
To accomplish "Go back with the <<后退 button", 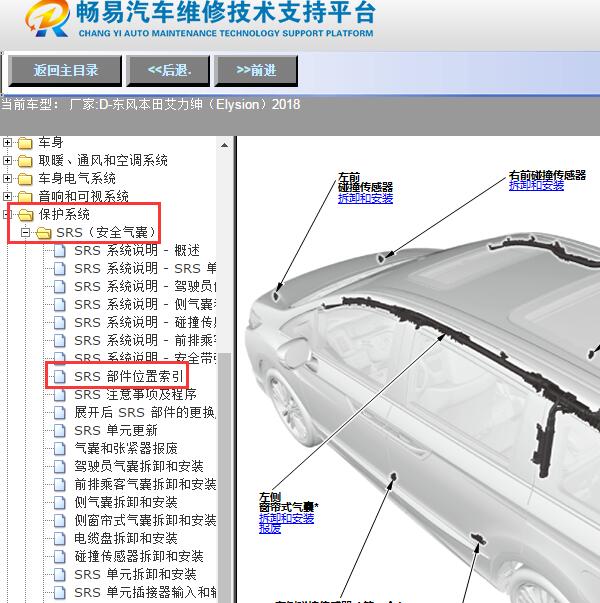I will pos(168,71).
